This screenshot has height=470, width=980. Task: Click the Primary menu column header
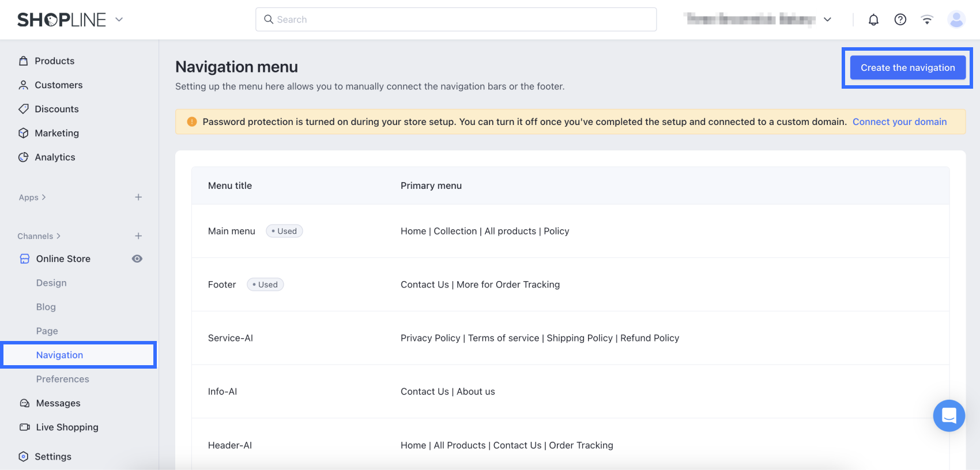[431, 185]
